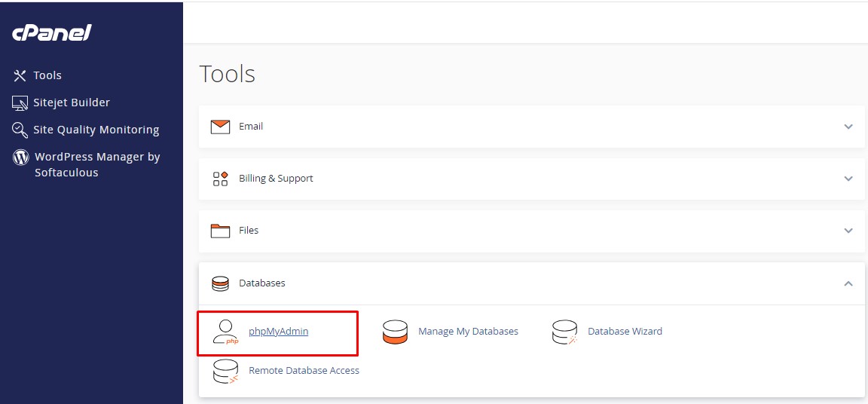Click the Database Wizard icon
The height and width of the screenshot is (404, 868).
tap(564, 332)
